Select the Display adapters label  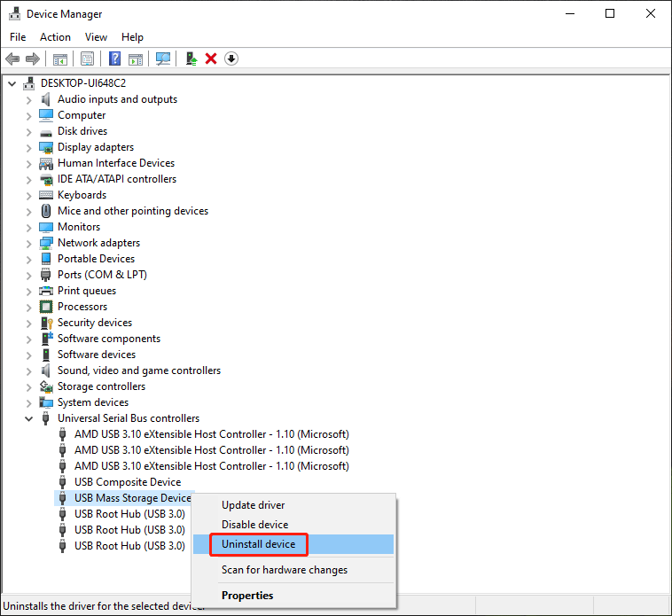pyautogui.click(x=96, y=147)
